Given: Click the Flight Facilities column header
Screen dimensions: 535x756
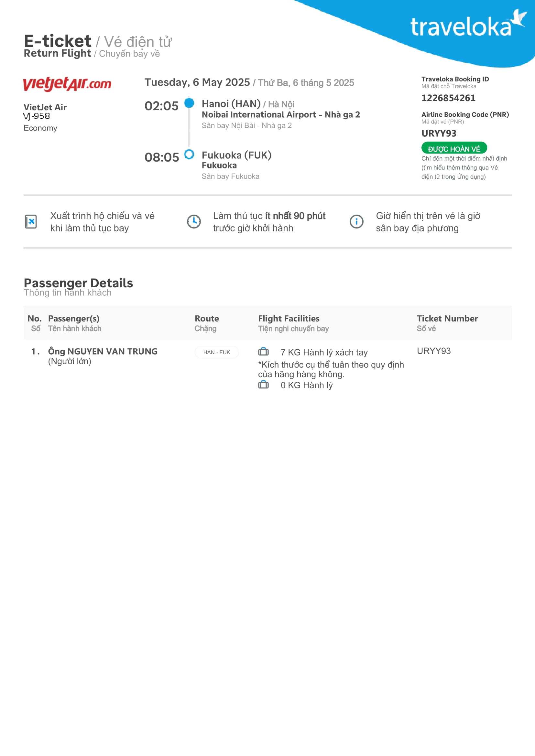Looking at the screenshot, I should [x=289, y=318].
